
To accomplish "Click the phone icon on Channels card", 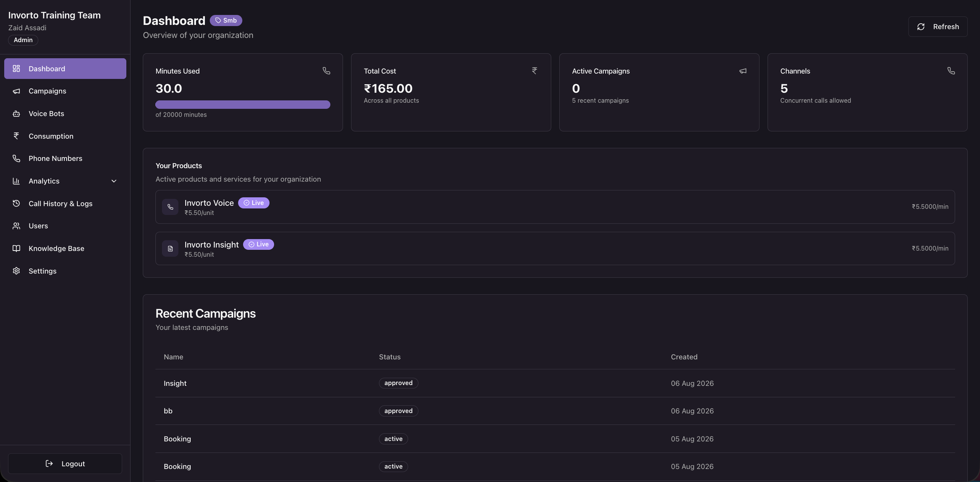I will pos(951,71).
